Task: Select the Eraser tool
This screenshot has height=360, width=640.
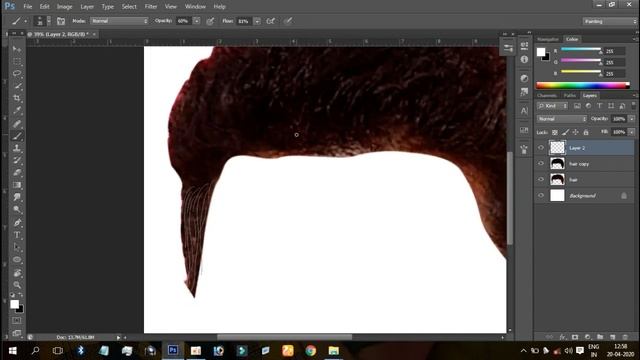Action: tap(17, 173)
